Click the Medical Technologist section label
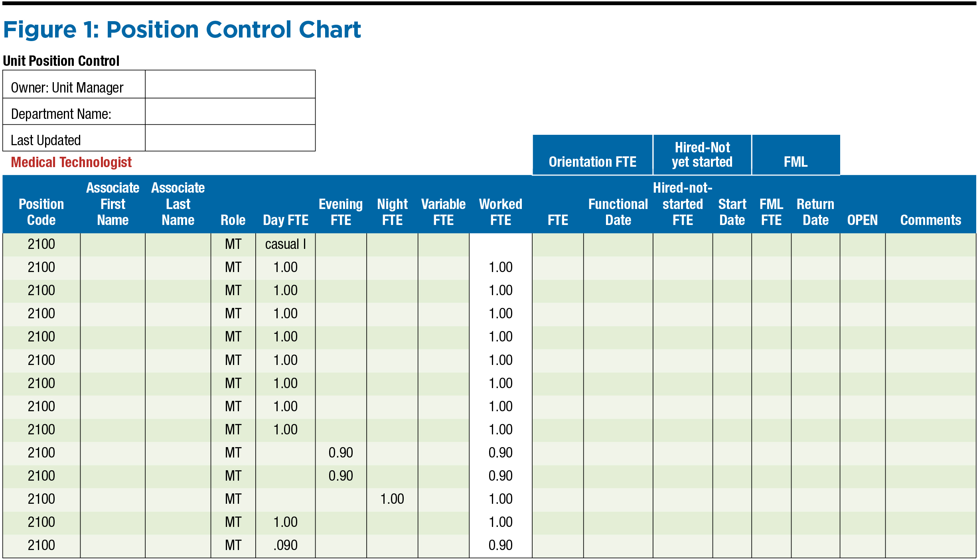The height and width of the screenshot is (560, 979). (x=71, y=162)
